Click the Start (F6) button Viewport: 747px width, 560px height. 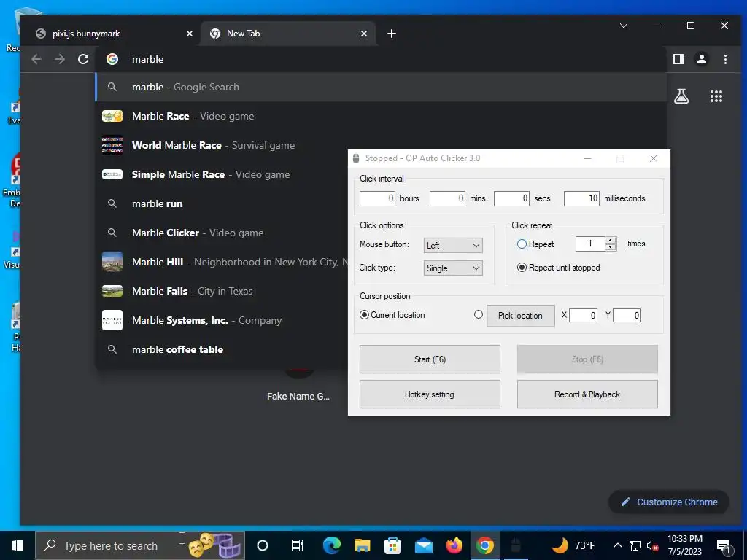(x=430, y=359)
